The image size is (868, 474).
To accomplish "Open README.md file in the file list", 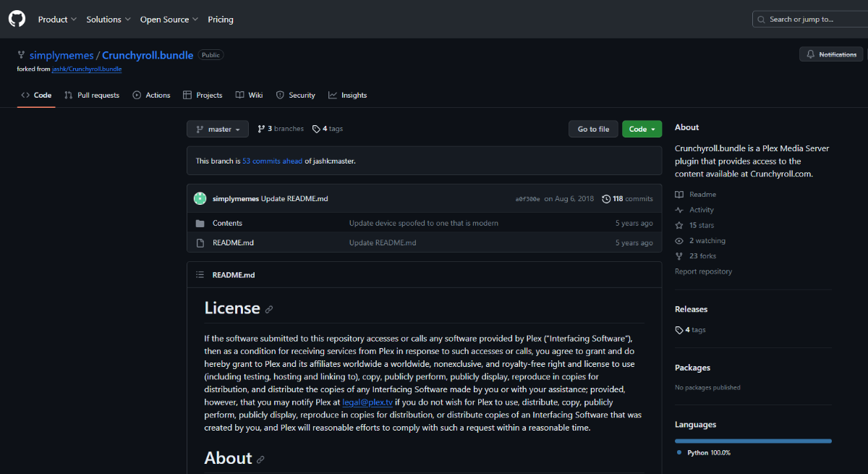I will pyautogui.click(x=233, y=242).
